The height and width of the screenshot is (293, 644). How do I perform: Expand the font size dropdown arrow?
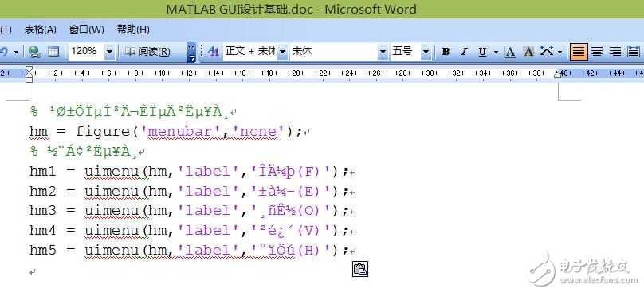pos(426,52)
